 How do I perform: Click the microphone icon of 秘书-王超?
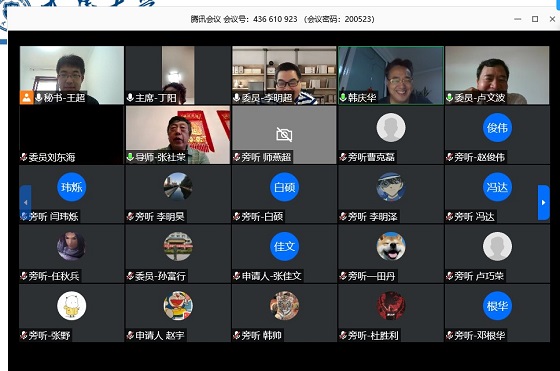(39, 97)
